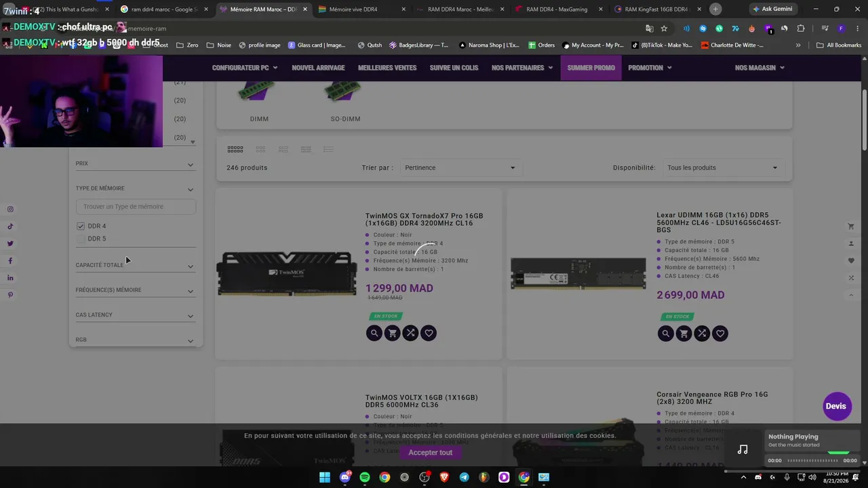Open the NOS MAGASIN dropdown menu
This screenshot has width=868, height=488.
point(759,68)
